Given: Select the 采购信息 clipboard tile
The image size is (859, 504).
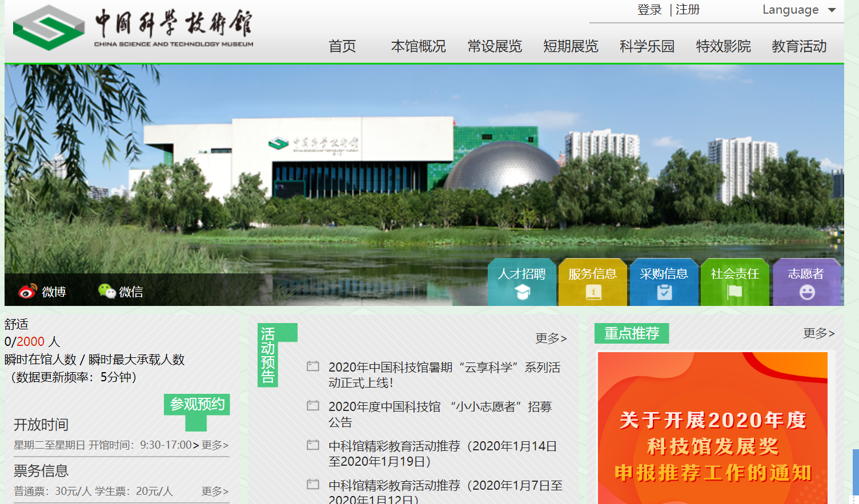Looking at the screenshot, I should click(x=664, y=283).
